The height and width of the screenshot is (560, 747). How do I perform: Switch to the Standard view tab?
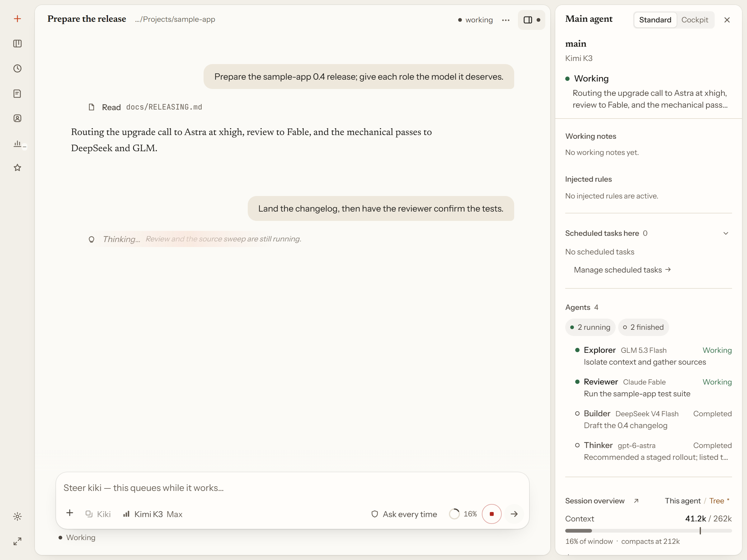point(655,20)
